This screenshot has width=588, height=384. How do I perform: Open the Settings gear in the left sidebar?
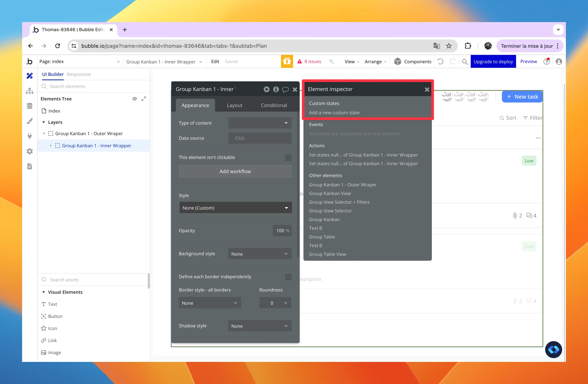pyautogui.click(x=30, y=151)
